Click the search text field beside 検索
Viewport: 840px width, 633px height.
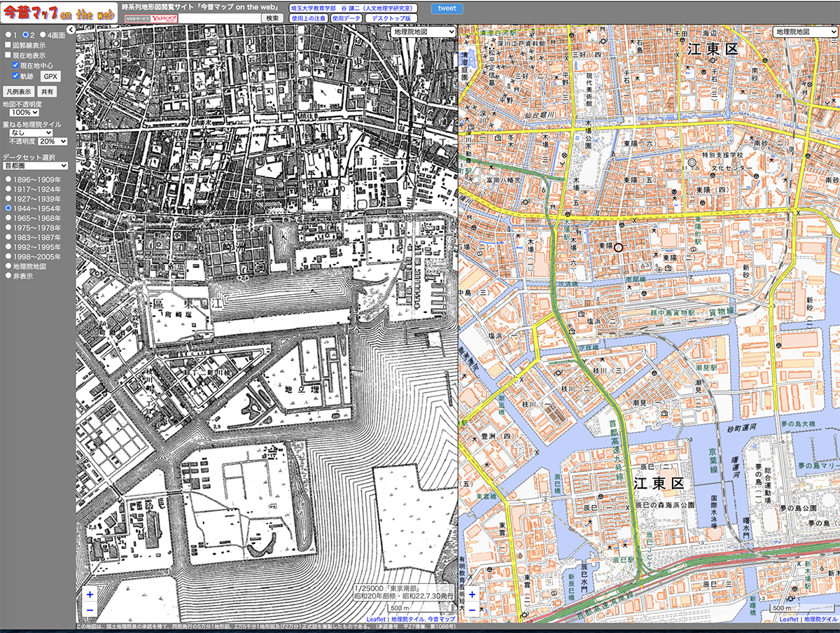[x=218, y=18]
